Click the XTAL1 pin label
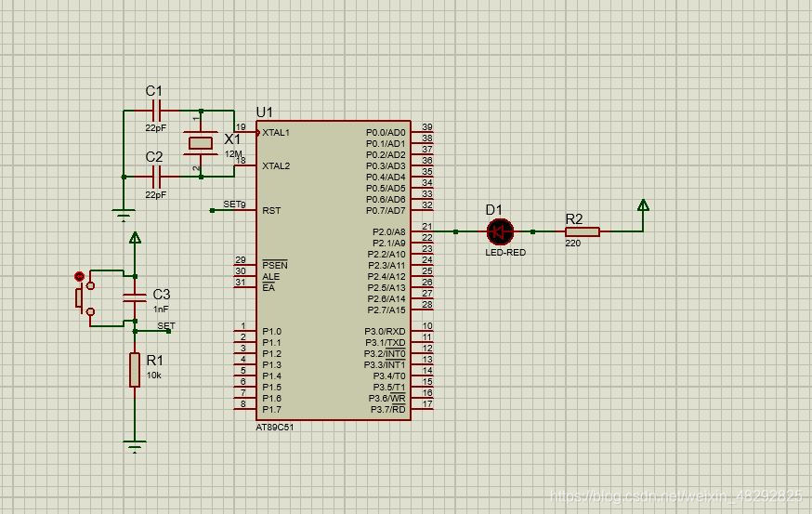This screenshot has height=514, width=812. [x=276, y=133]
